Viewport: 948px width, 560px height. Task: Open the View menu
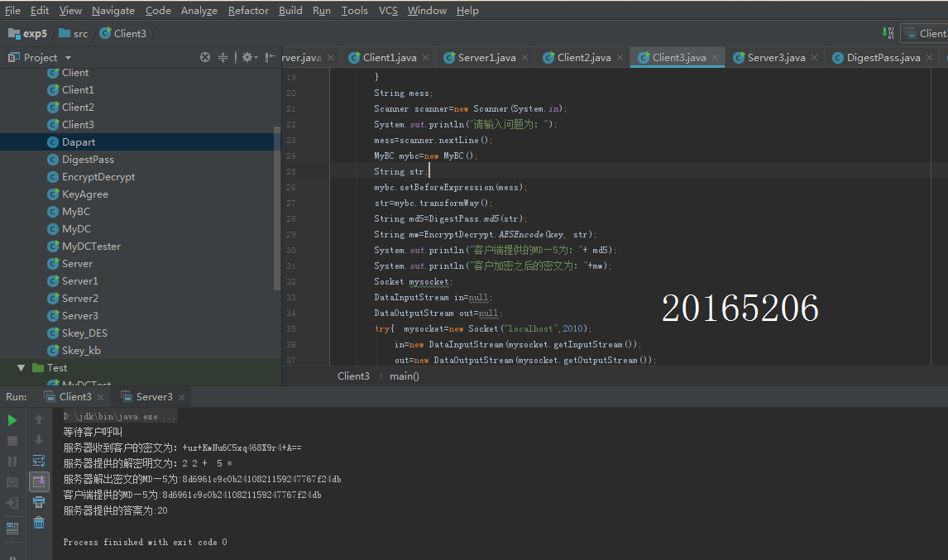[70, 10]
